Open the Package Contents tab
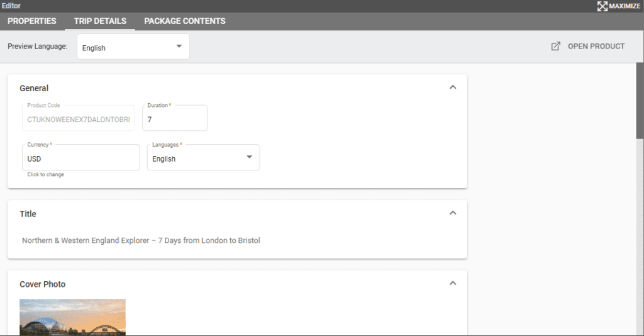The height and width of the screenshot is (336, 644). click(x=184, y=21)
